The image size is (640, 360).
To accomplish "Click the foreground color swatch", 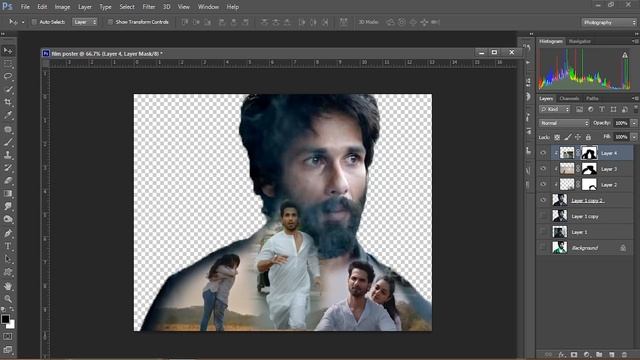I will click(5, 319).
